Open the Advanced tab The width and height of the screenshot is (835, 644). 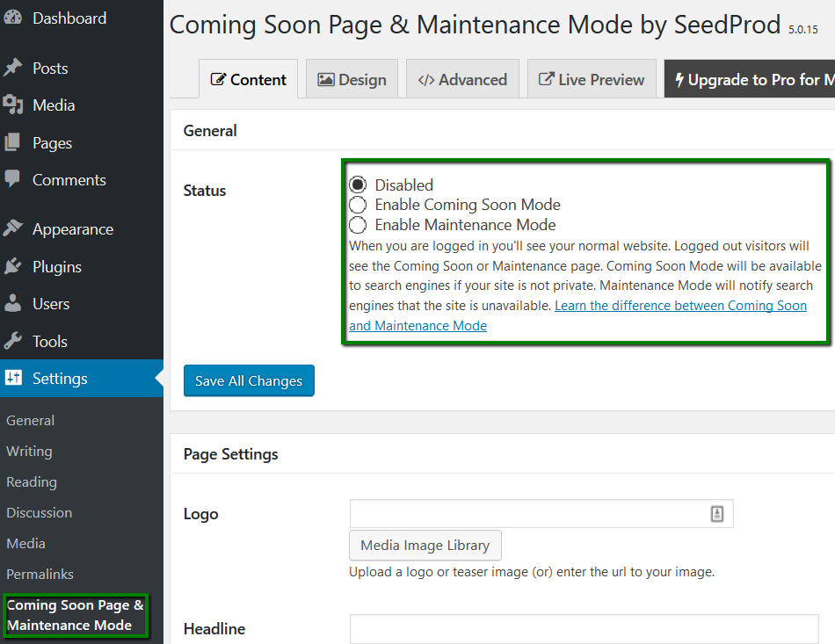tap(462, 79)
